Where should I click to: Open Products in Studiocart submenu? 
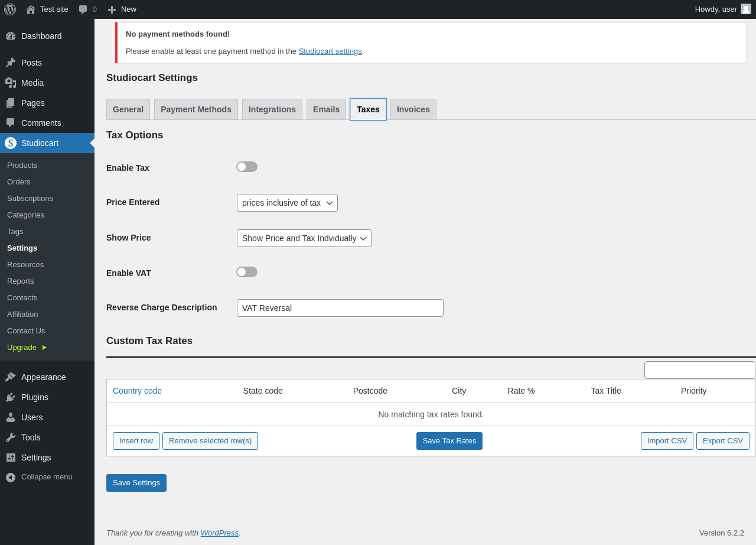pos(22,166)
